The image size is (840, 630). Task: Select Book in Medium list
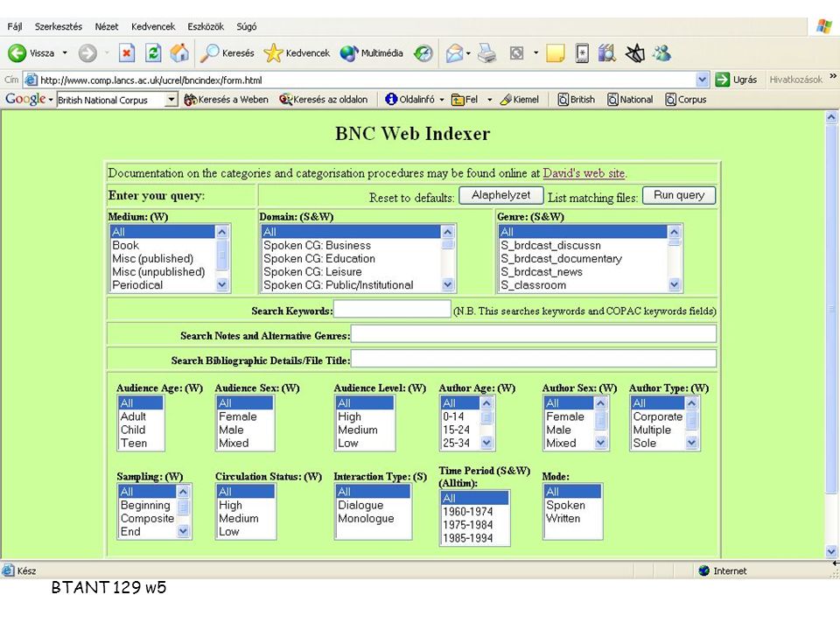point(163,245)
